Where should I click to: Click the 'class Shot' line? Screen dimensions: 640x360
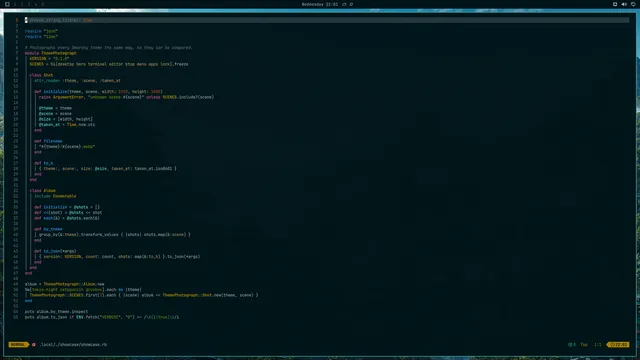[41, 75]
